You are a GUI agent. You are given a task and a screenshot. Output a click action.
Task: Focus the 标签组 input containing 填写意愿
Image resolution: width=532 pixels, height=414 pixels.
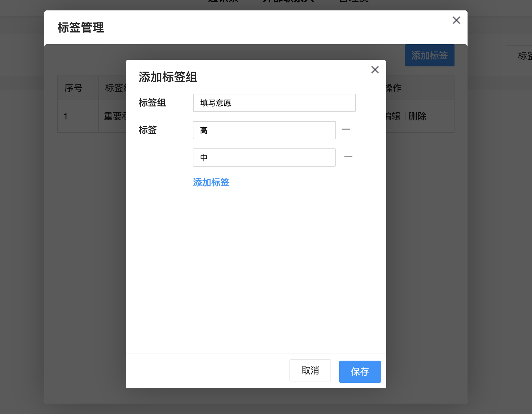(x=274, y=103)
